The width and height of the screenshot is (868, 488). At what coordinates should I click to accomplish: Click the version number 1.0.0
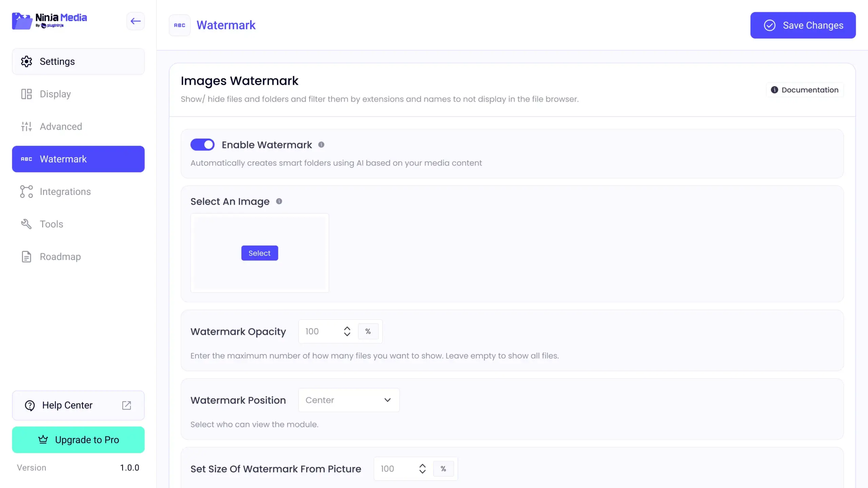[x=130, y=468]
